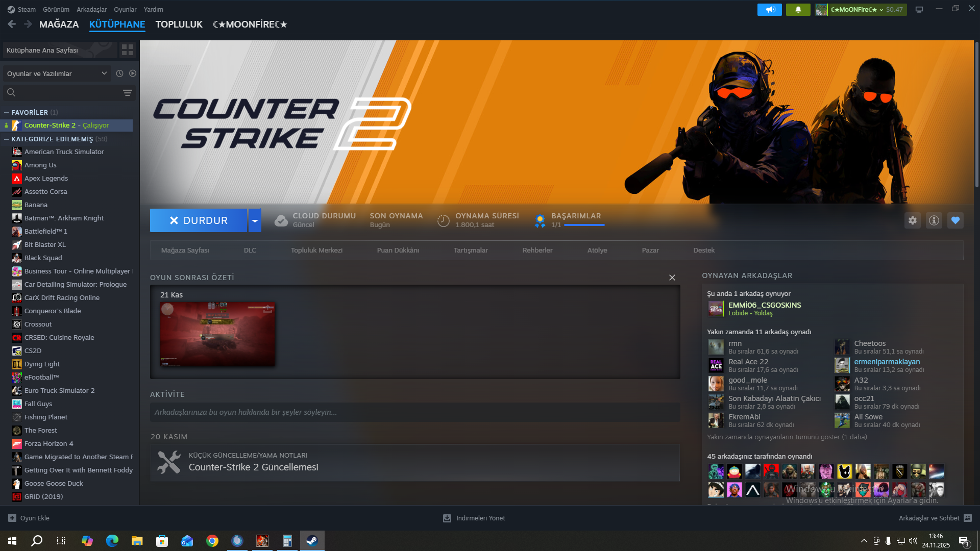Open the Oyunlar menu
This screenshot has width=980, height=551.
click(125, 9)
